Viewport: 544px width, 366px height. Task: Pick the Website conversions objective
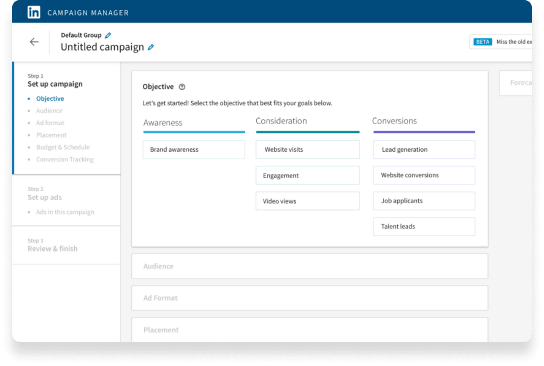[424, 175]
